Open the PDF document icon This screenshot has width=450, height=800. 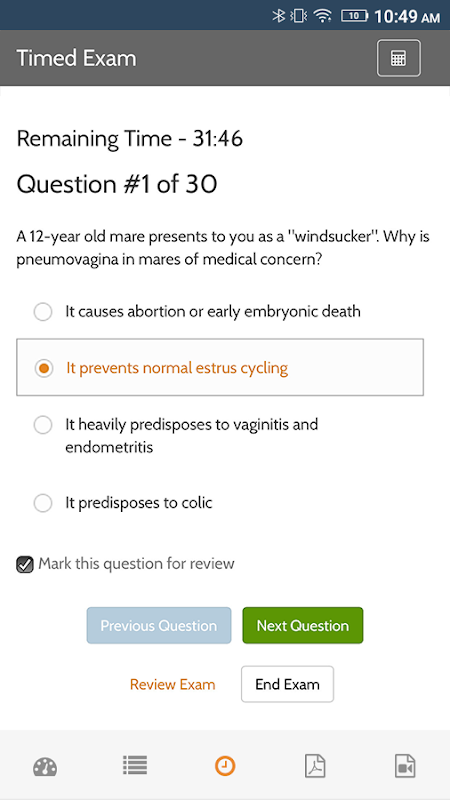(315, 766)
